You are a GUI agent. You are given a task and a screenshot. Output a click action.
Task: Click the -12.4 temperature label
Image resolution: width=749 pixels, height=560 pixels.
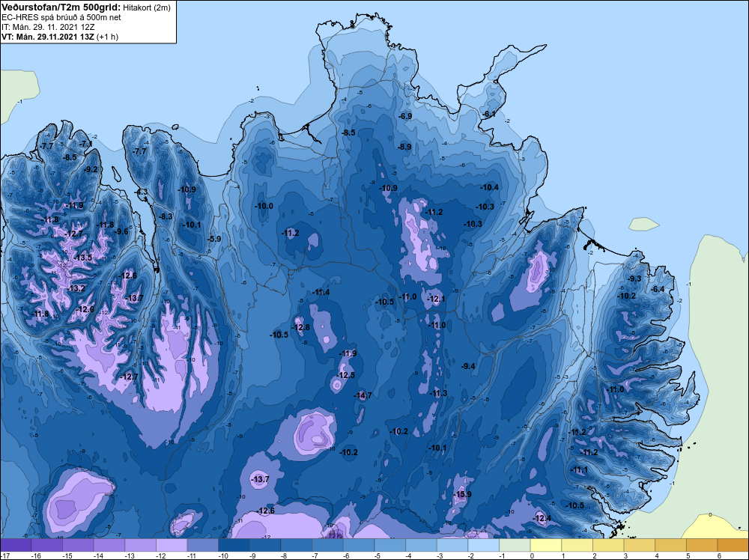542,519
